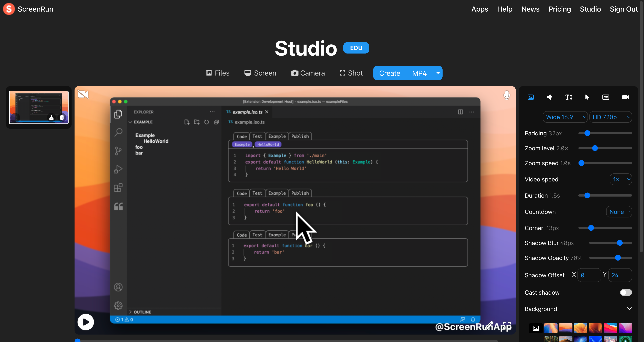
Task: Open the CC captions settings tab
Action: tap(605, 97)
